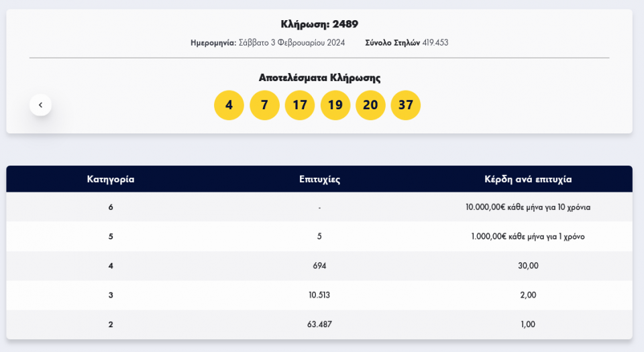Image resolution: width=644 pixels, height=352 pixels.
Task: Click the Αποτελέσματα Κλήρωσης heading
Action: tap(319, 78)
